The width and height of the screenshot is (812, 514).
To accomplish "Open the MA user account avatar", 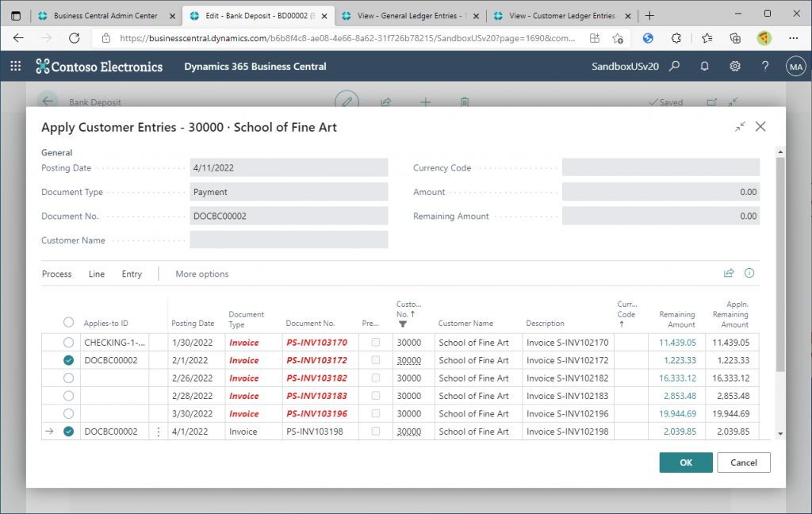I will pyautogui.click(x=796, y=67).
